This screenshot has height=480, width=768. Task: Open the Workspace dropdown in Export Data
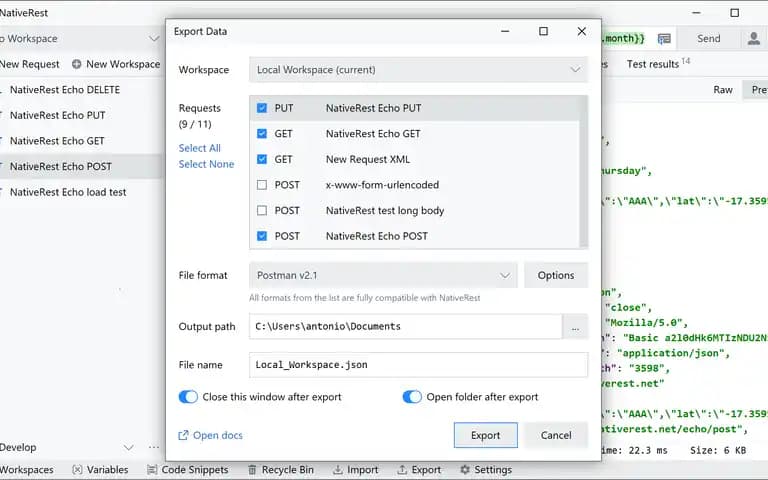419,70
